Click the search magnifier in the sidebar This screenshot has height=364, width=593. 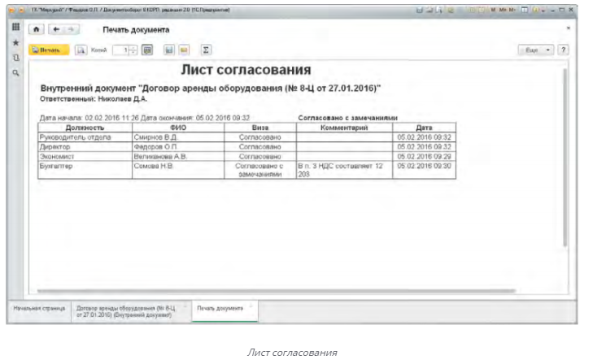(15, 73)
